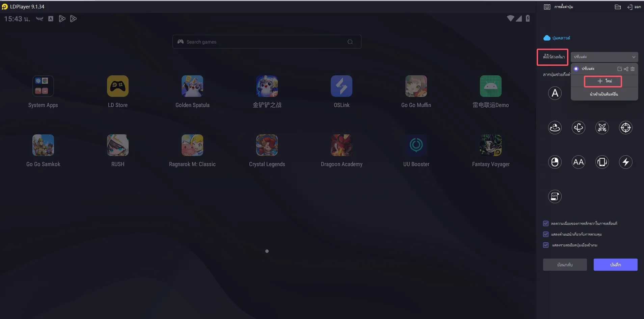Viewport: 644px width, 319px height.
Task: Select the single-key 'A' tap button
Action: point(555,93)
